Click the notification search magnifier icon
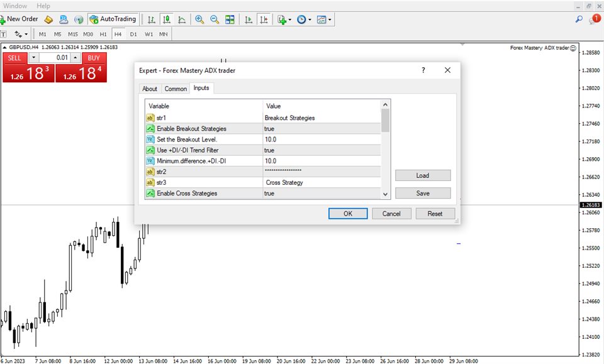This screenshot has width=604, height=364. pyautogui.click(x=579, y=19)
